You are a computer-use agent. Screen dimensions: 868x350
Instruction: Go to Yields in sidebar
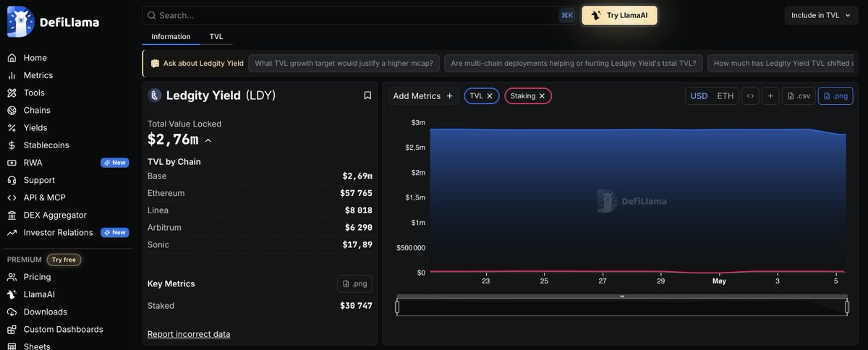coord(35,128)
